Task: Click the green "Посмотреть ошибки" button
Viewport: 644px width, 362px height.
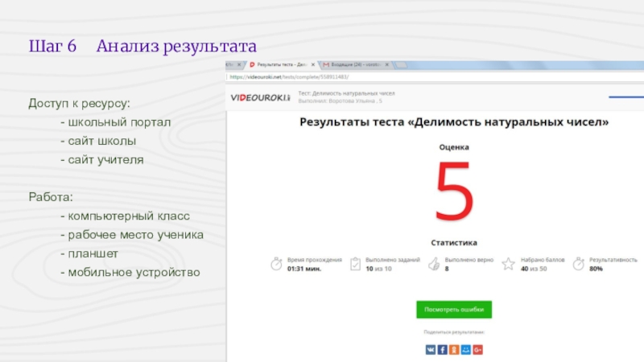Action: point(454,310)
